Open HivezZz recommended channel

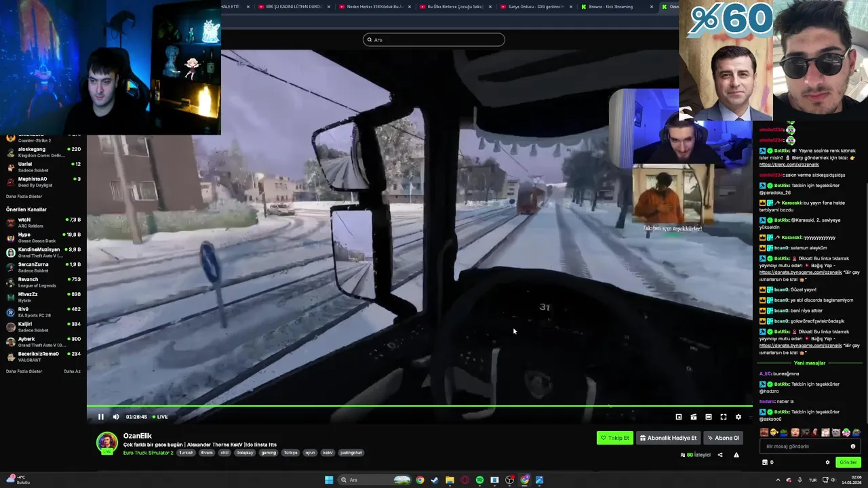point(43,297)
